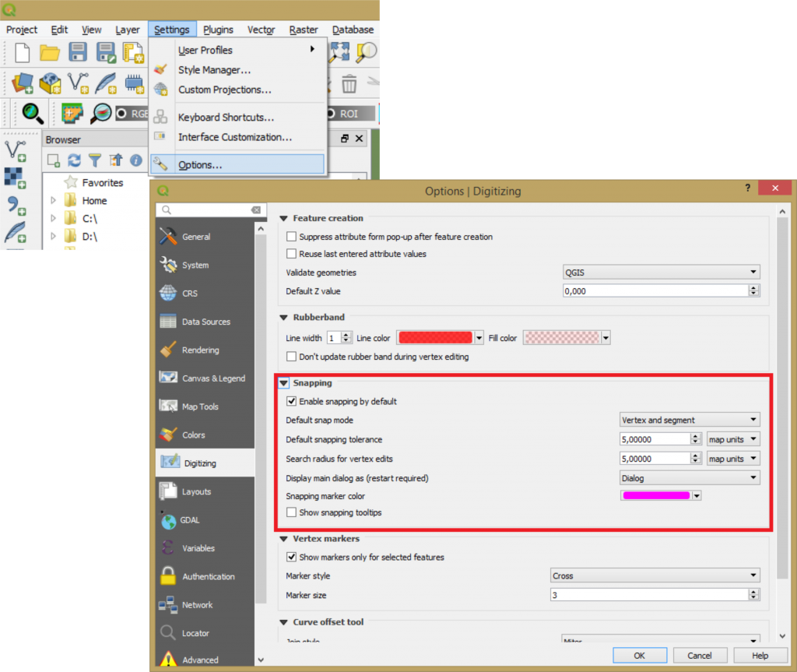Click the OK button

pos(640,655)
